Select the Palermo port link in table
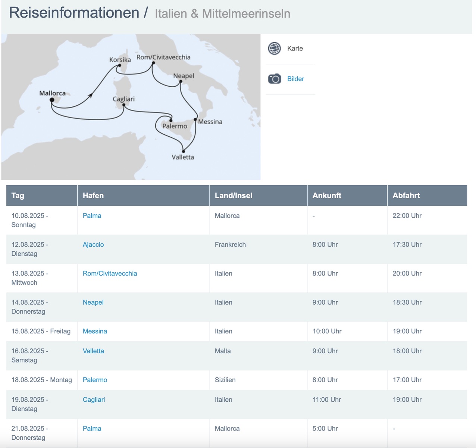This screenshot has width=476, height=448. pos(95,380)
